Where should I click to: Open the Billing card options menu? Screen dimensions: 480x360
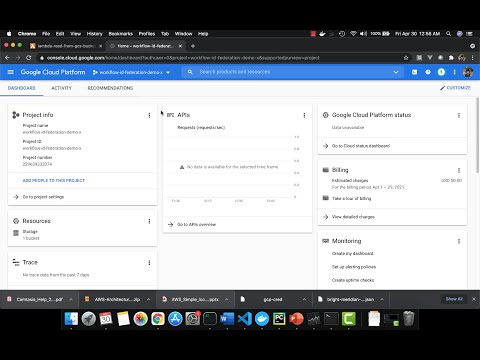pyautogui.click(x=459, y=170)
